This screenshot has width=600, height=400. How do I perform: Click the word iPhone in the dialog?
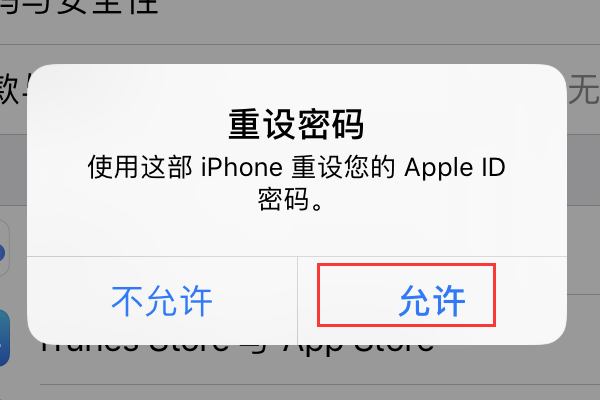click(x=242, y=167)
